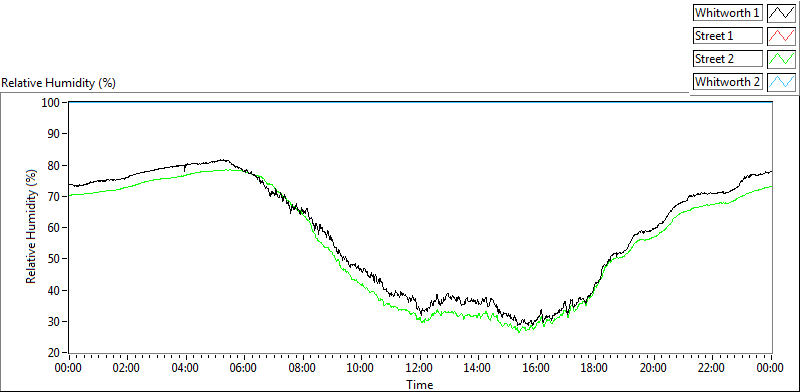Select the Whitworth 1 legend label

pyautogui.click(x=728, y=13)
